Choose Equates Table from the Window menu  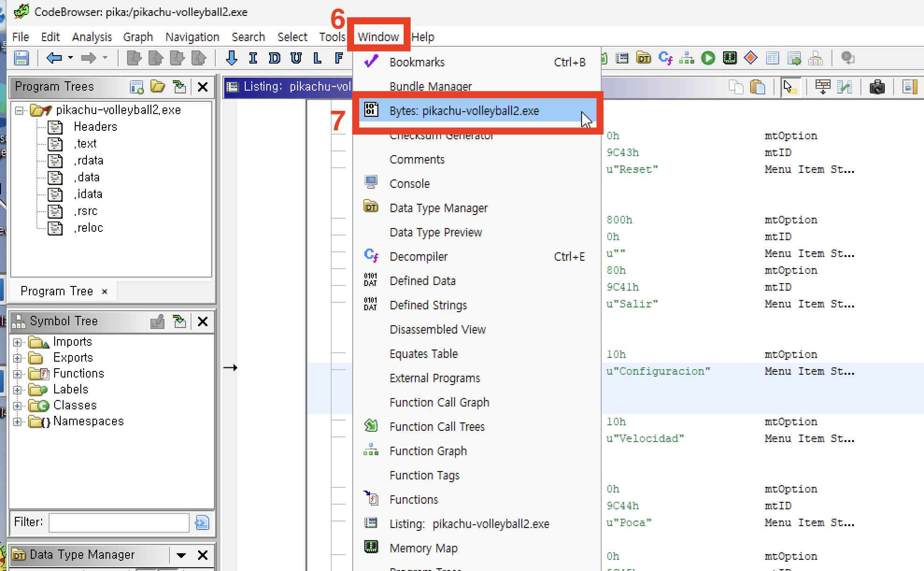click(477, 354)
